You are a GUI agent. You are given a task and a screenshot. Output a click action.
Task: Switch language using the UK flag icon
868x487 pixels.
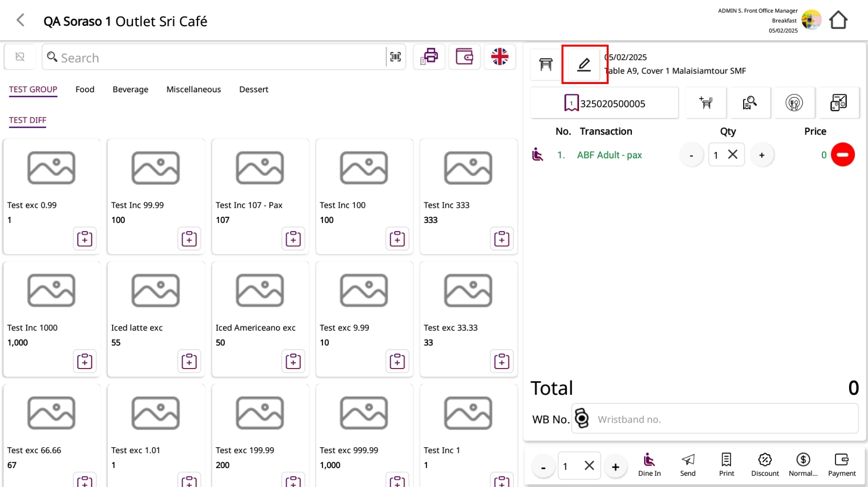499,57
